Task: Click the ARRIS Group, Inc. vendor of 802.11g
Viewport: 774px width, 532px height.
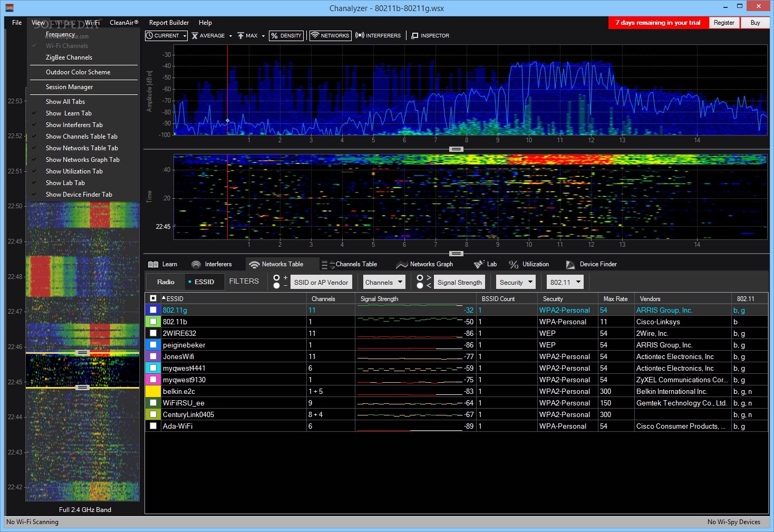Action: click(x=664, y=310)
